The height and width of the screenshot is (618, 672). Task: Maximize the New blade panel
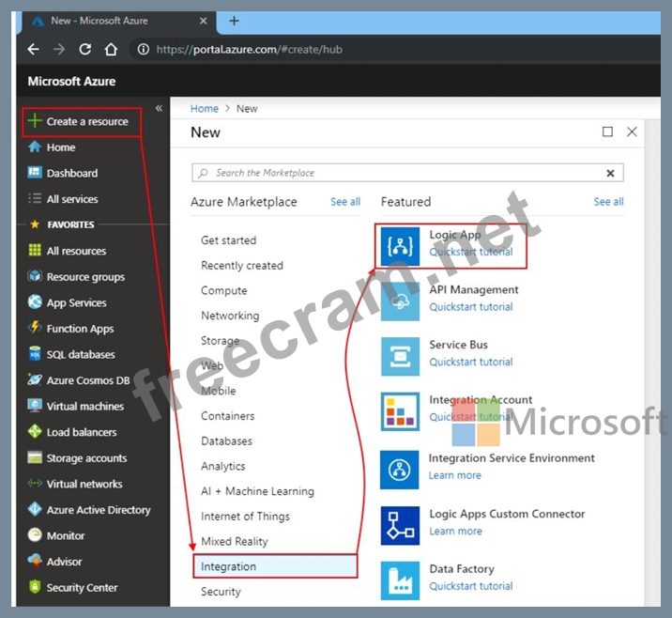coord(607,132)
